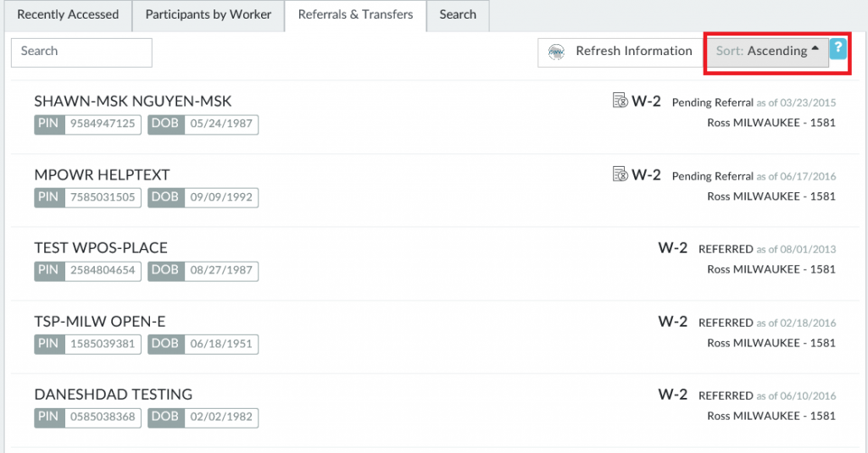868x453 pixels.
Task: Click the DOB 09/09/1992 badge
Action: (x=203, y=197)
